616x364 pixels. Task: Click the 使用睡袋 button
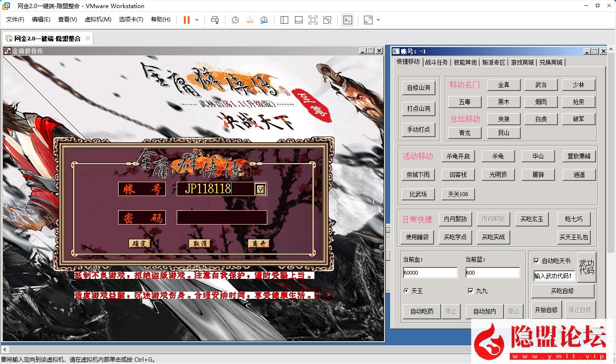click(417, 237)
